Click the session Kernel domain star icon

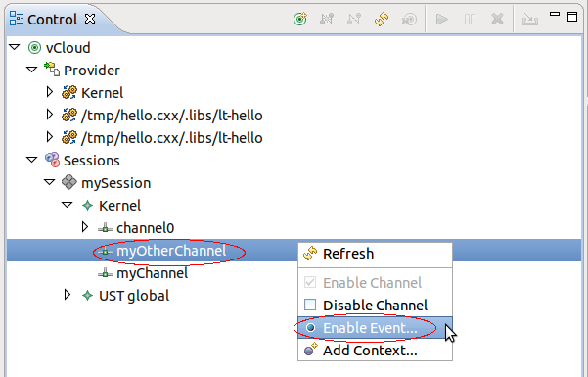(x=87, y=205)
